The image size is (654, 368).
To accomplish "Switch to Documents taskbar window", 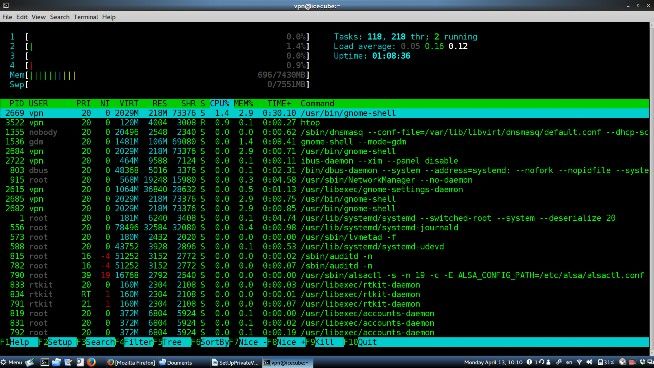I will [176, 363].
